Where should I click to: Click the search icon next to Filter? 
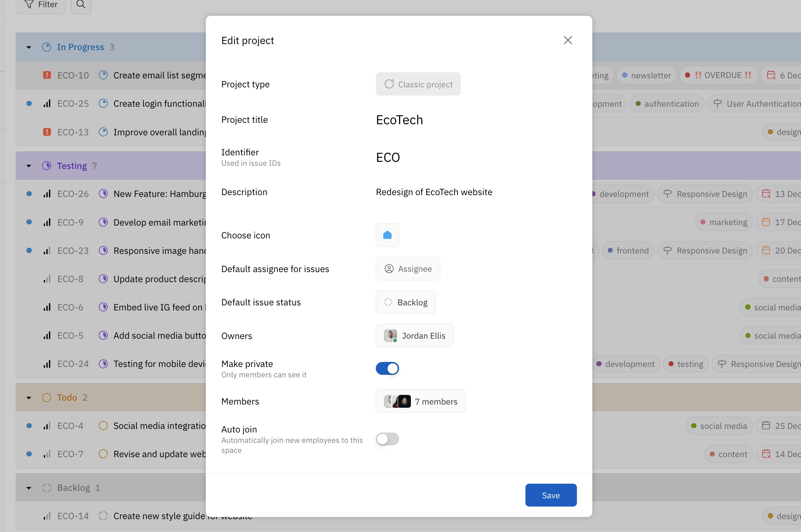[x=81, y=5]
